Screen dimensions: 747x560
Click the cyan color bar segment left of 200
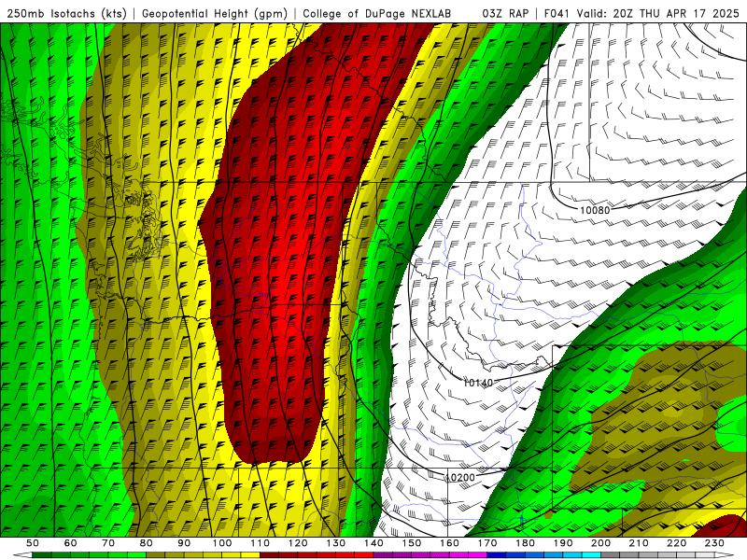point(592,555)
